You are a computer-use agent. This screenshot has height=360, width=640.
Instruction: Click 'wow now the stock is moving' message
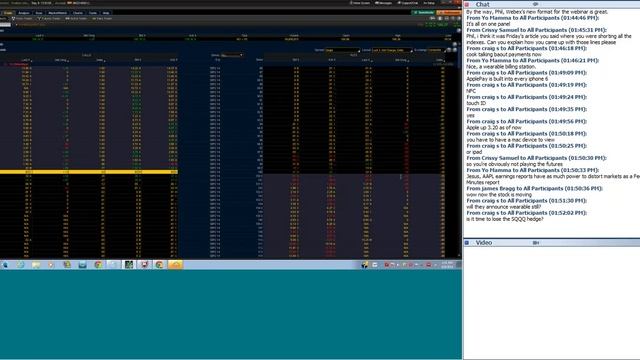point(499,195)
